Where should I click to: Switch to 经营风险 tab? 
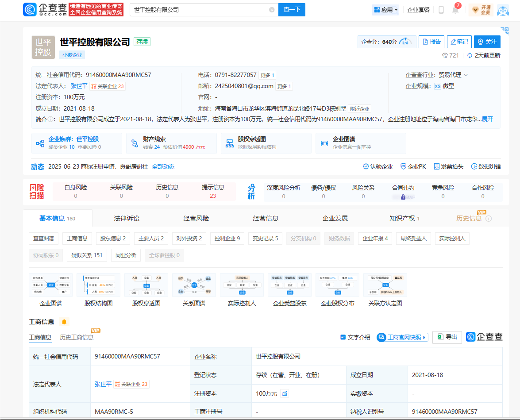[196, 218]
